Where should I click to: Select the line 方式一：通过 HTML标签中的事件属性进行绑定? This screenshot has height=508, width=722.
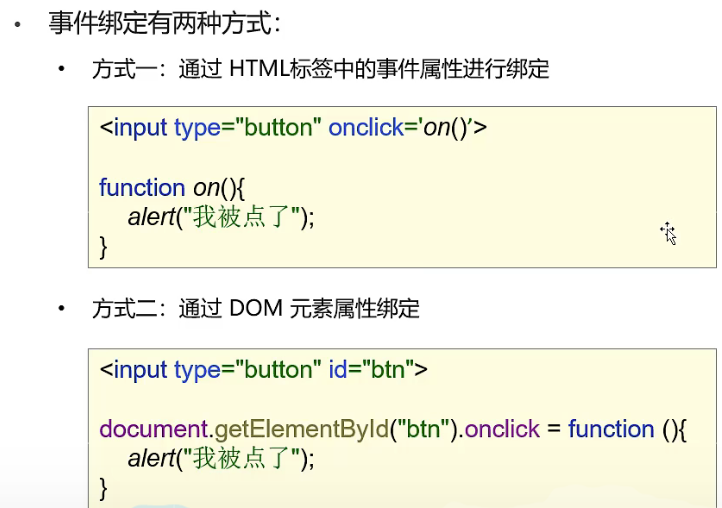(320, 69)
